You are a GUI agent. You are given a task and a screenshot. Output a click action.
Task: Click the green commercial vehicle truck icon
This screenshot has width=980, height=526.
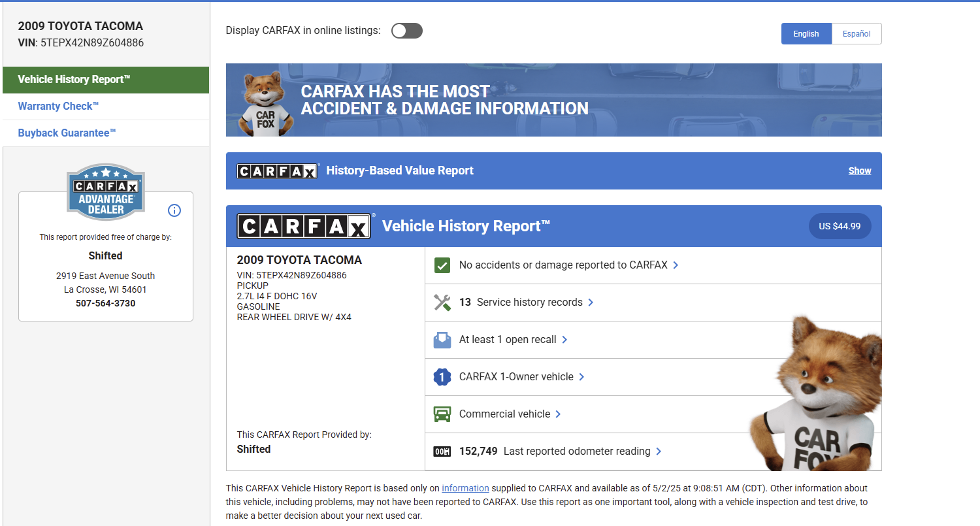442,414
